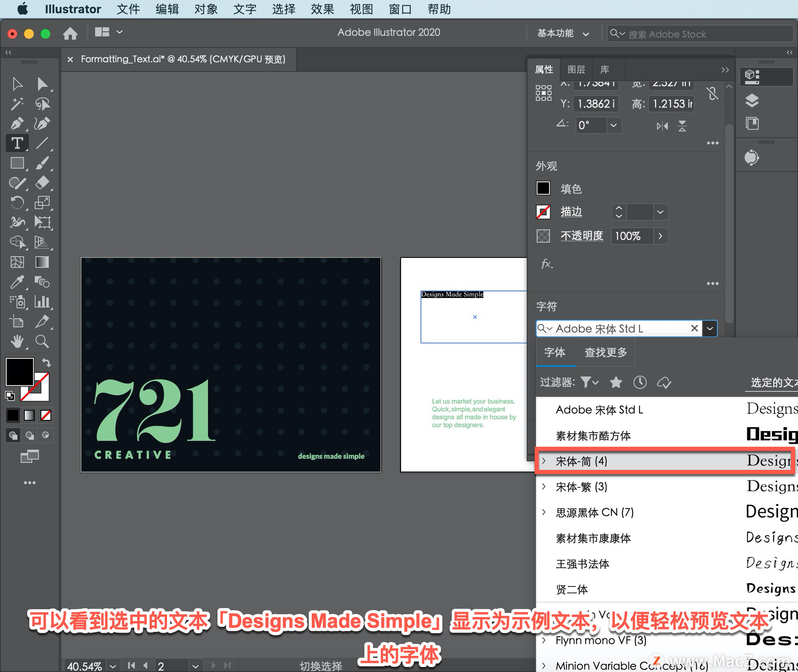Select the Hand tool
The width and height of the screenshot is (798, 672).
coord(17,341)
